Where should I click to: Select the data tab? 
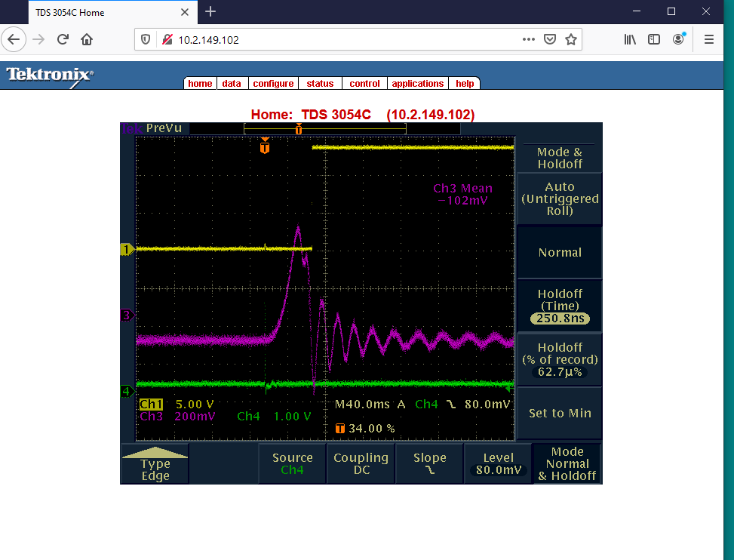pyautogui.click(x=232, y=84)
